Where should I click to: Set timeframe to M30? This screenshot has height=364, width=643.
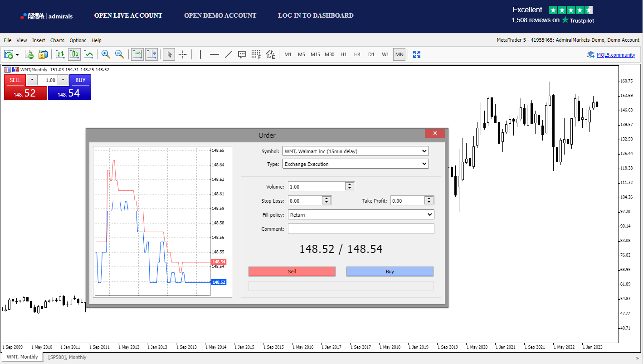click(x=330, y=54)
